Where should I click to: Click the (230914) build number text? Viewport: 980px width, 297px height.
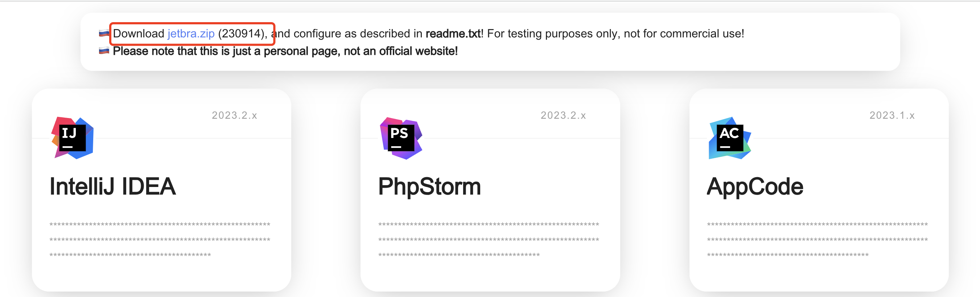point(241,33)
